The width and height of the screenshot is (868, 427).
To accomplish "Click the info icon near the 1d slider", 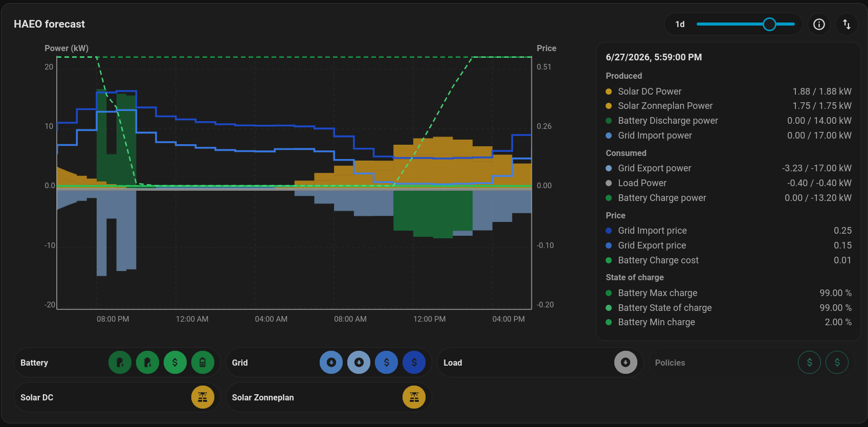I will tap(819, 24).
